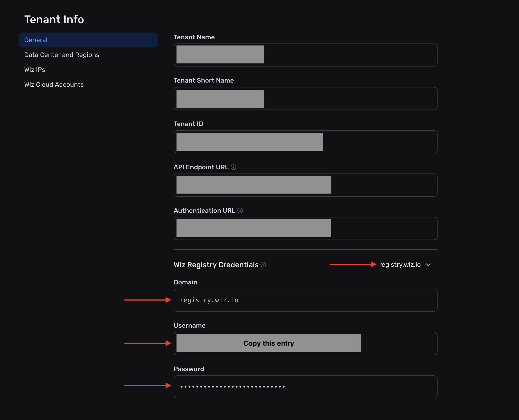The image size is (519, 420).
Task: Click the Tenant Info page heading
Action: tap(54, 19)
